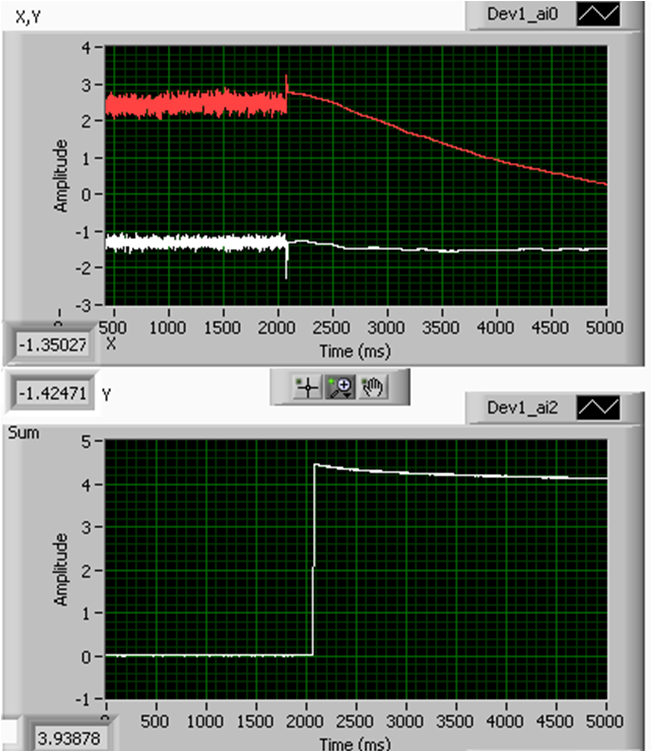Click the top value 5 on Sum amplitude axis
The width and height of the screenshot is (652, 752).
click(88, 441)
